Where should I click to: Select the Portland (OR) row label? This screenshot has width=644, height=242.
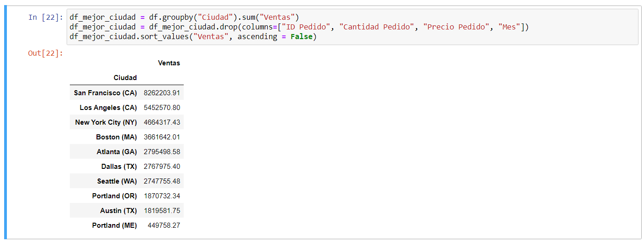[114, 196]
